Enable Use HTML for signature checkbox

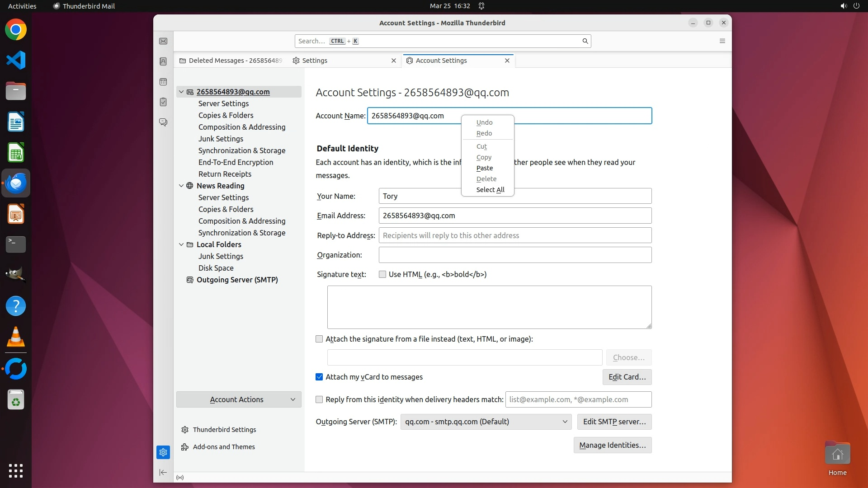[x=382, y=274]
